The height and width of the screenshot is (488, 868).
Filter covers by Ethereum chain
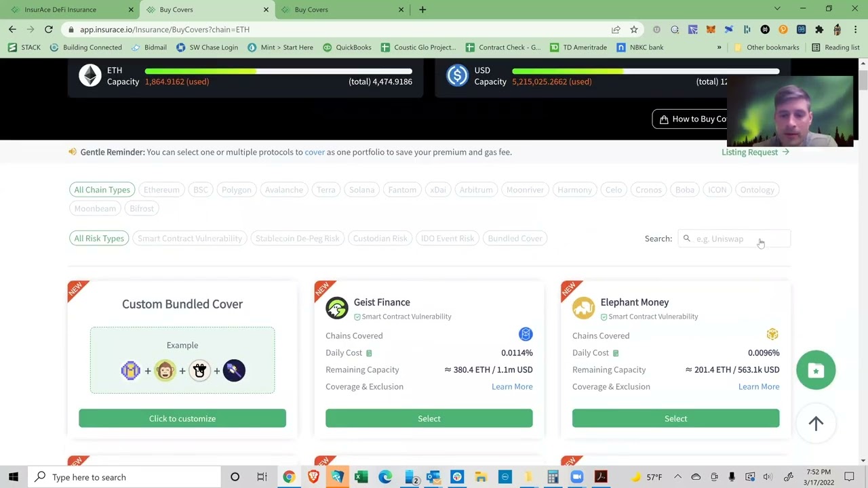coord(161,190)
